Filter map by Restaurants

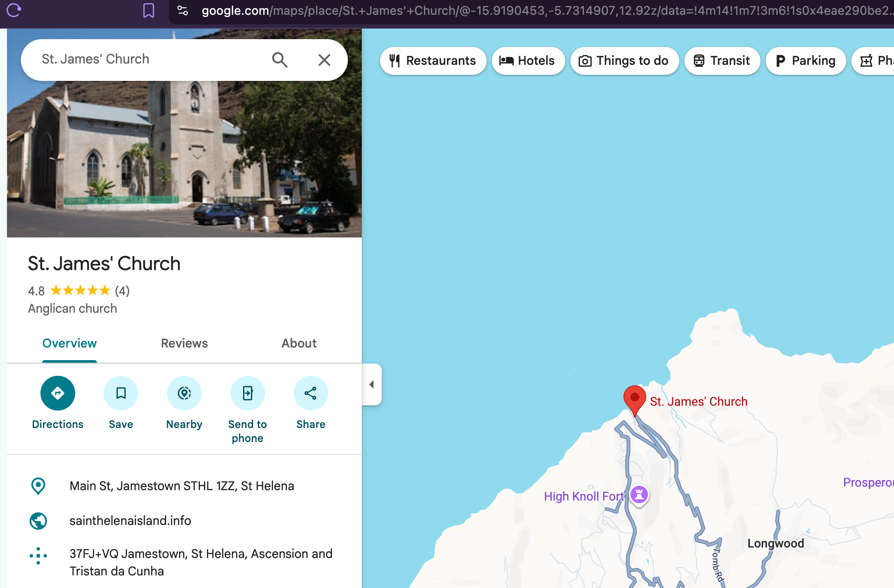pyautogui.click(x=433, y=61)
